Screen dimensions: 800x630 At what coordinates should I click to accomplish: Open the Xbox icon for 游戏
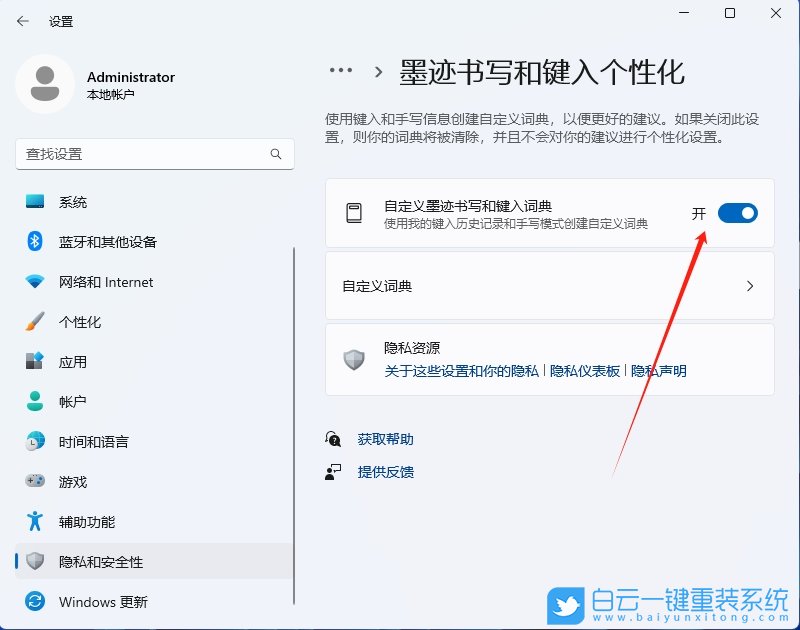[33, 482]
